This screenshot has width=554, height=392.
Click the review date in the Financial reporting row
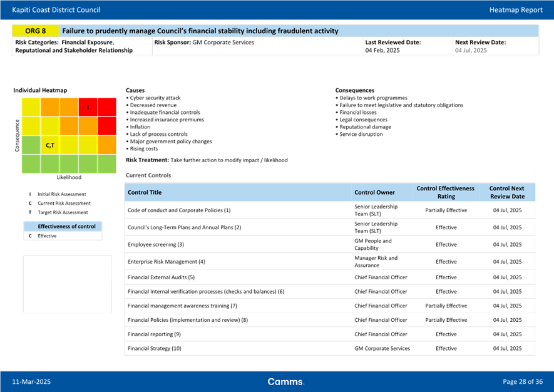coord(507,334)
